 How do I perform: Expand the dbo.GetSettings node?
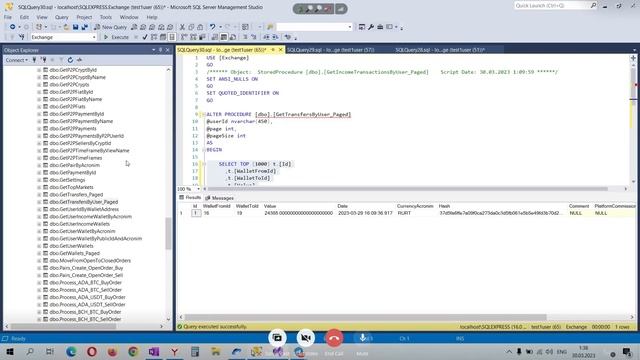point(39,180)
